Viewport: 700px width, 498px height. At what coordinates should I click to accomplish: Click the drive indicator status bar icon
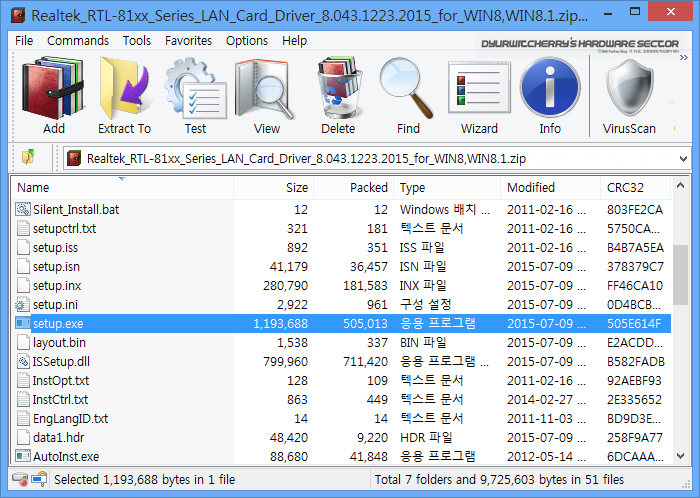click(x=20, y=479)
